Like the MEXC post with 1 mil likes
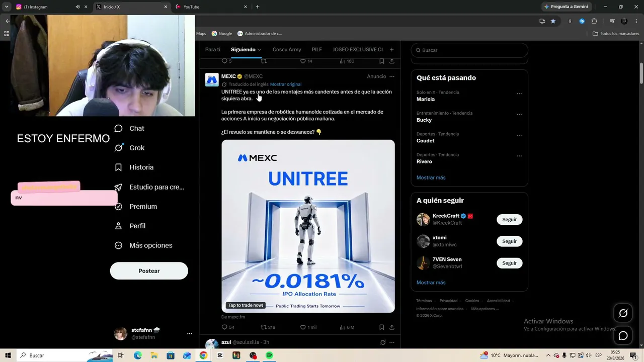 point(308,327)
